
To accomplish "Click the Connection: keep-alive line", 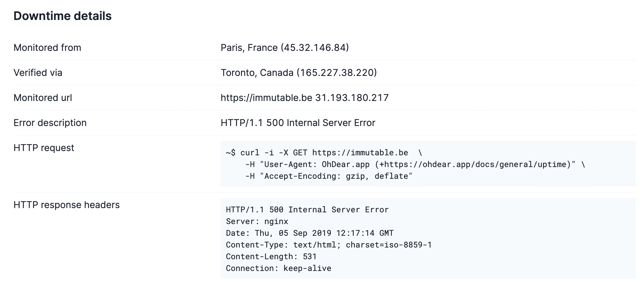I will click(x=279, y=268).
